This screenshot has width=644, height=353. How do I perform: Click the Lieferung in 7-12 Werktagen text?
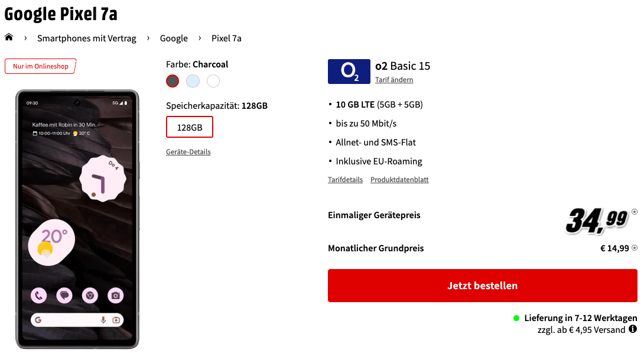580,318
